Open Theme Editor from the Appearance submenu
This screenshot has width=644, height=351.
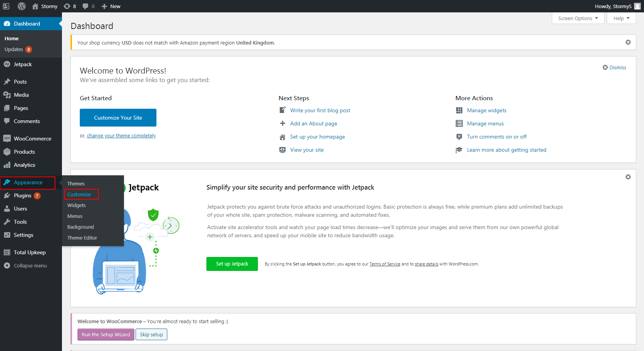tap(82, 238)
